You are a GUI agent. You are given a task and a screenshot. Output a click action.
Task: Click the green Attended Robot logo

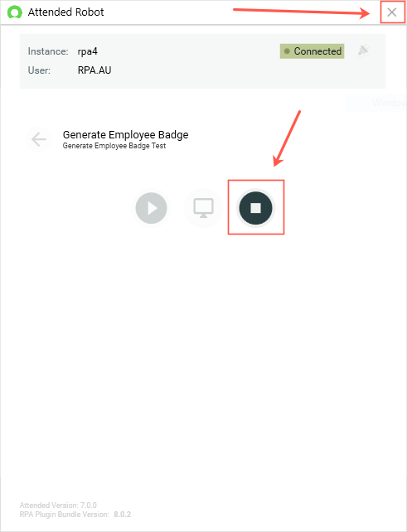tap(15, 12)
